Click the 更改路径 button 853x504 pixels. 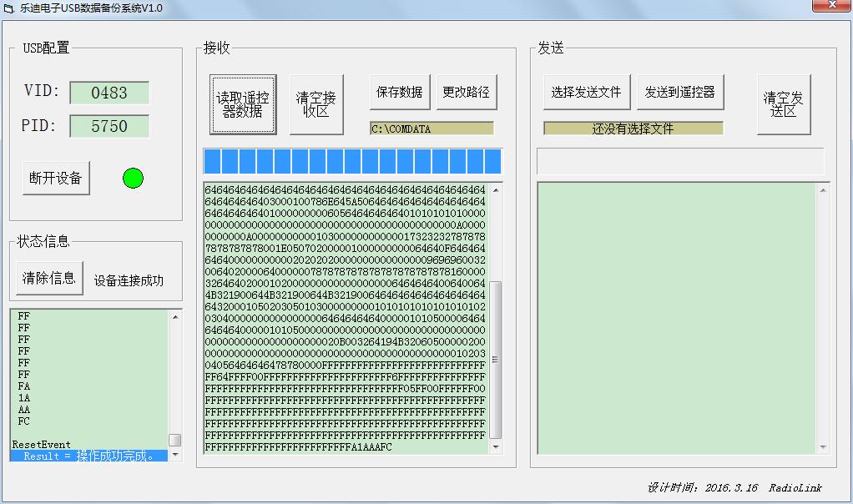(467, 92)
